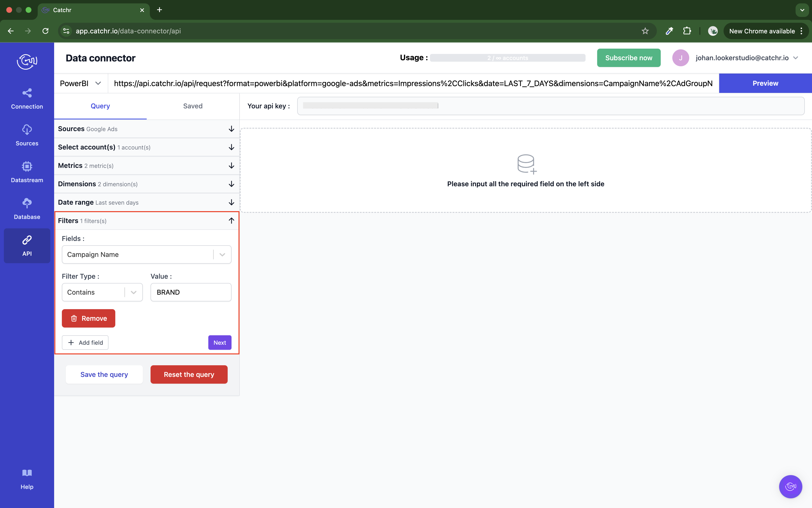The height and width of the screenshot is (508, 812).
Task: Click the Usage accounts progress bar
Action: click(507, 58)
